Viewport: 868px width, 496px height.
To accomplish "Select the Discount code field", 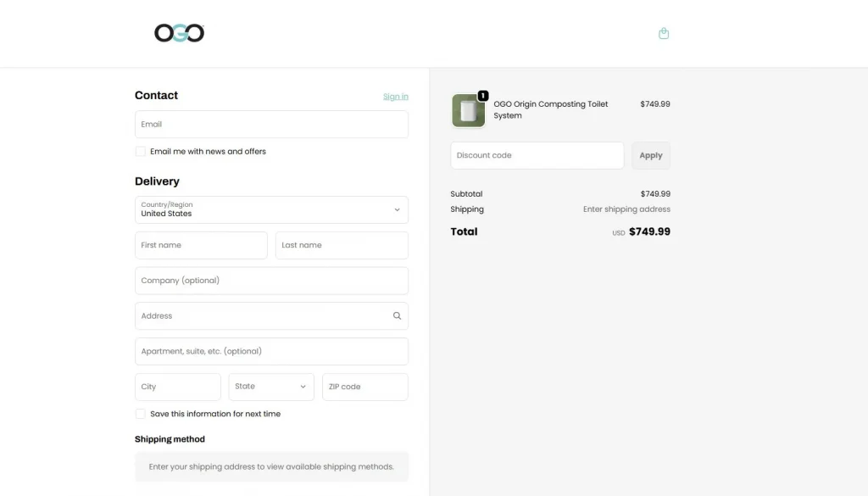I will [x=537, y=155].
